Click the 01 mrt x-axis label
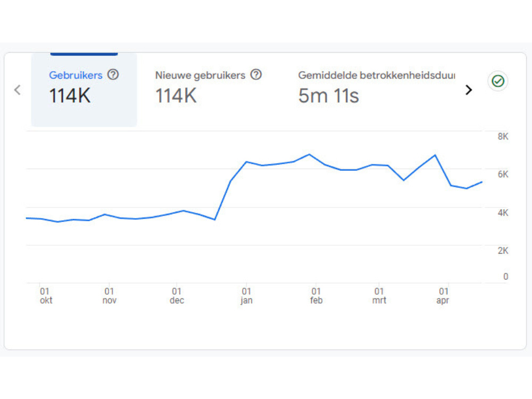Screen dimensions: 532x399 379,296
